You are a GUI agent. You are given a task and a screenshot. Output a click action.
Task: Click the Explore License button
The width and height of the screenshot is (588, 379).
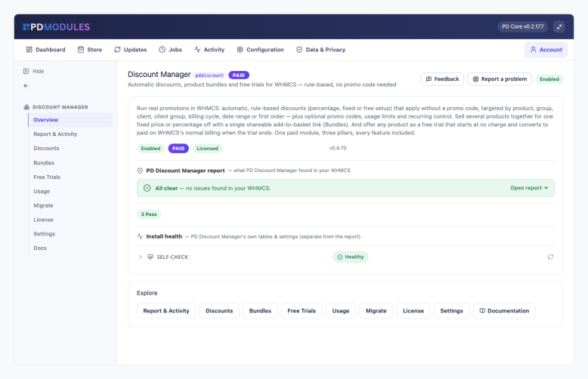pos(413,311)
